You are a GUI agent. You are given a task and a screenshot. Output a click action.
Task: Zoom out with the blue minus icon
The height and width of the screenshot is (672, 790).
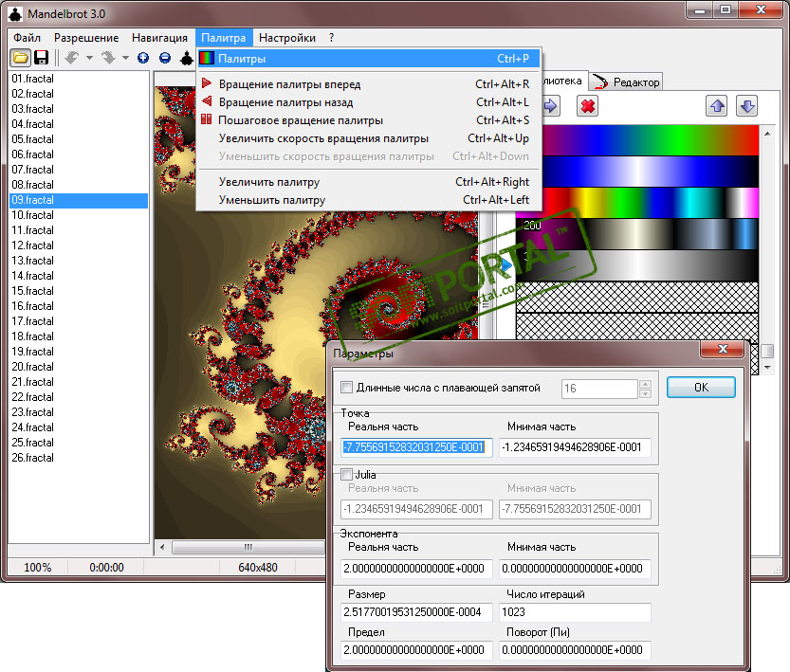tap(165, 58)
